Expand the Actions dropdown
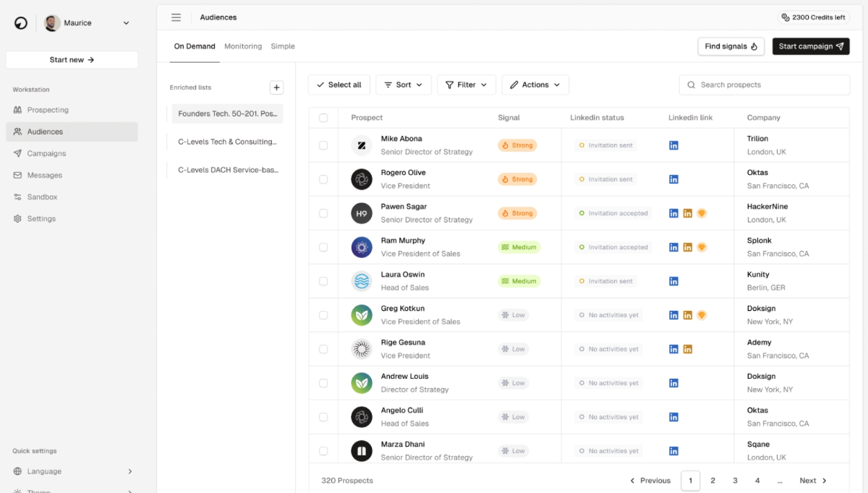This screenshot has height=493, width=868. (535, 85)
